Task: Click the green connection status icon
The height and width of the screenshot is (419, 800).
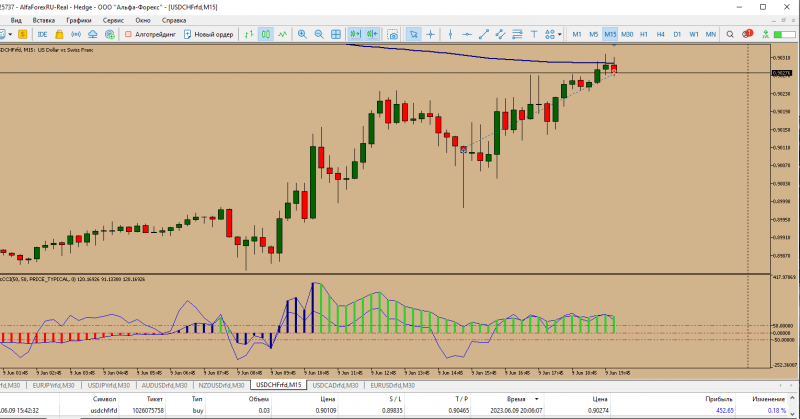Action: 765,34
